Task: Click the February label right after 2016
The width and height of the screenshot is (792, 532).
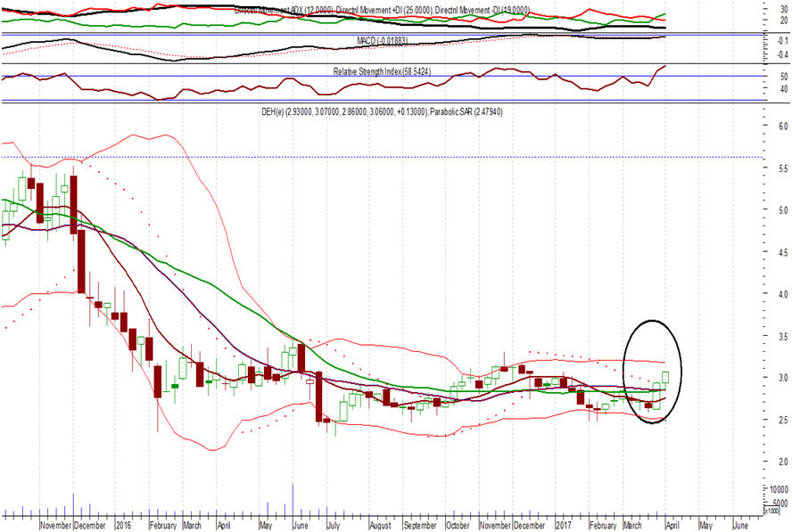Action: 163,526
